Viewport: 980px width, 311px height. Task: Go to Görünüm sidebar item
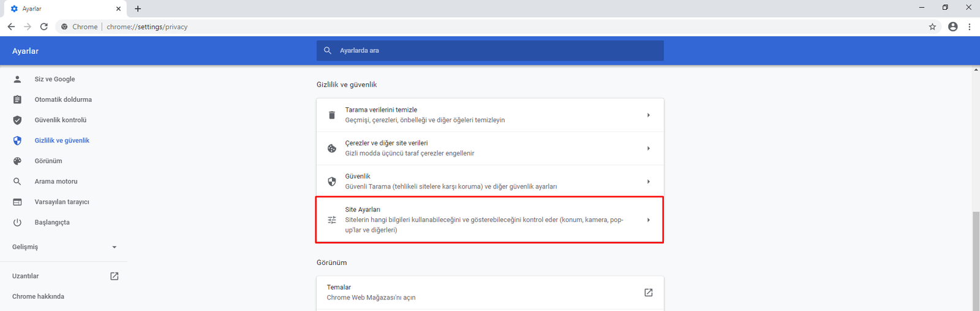coord(48,161)
